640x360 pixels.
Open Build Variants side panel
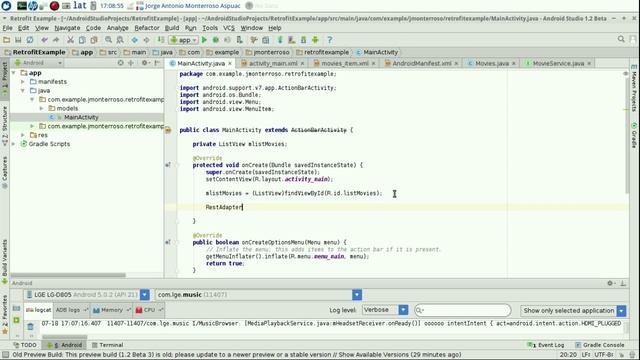coord(4,261)
